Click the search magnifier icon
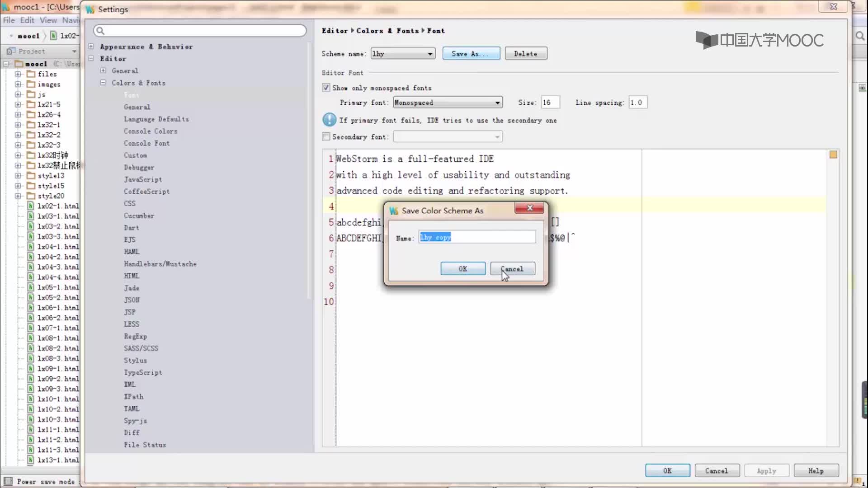868x488 pixels. (x=100, y=31)
